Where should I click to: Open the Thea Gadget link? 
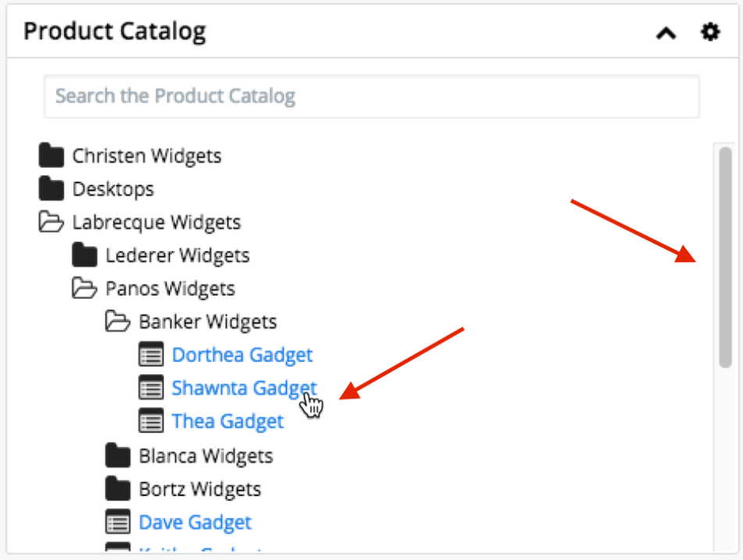[x=227, y=422]
